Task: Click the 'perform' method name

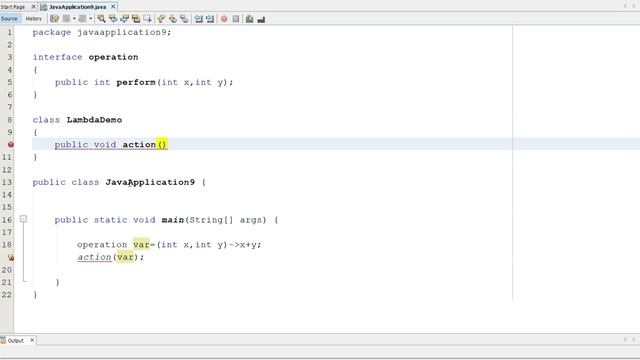Action: click(x=136, y=82)
